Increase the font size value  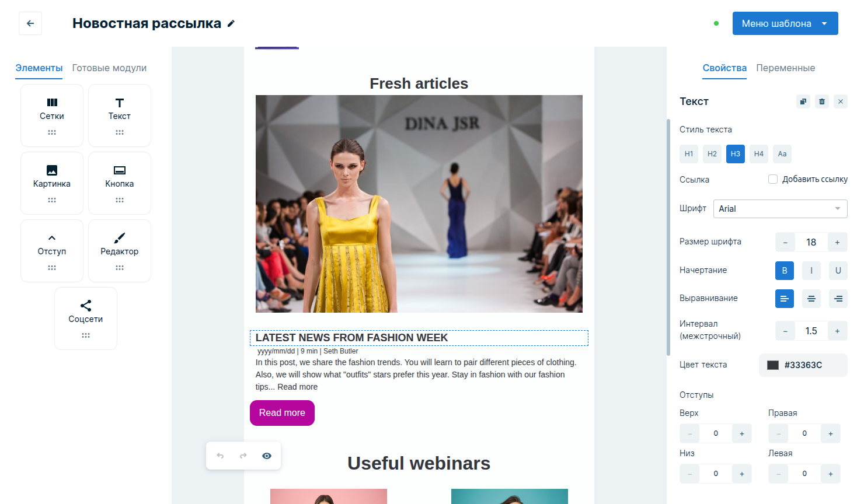(x=837, y=243)
